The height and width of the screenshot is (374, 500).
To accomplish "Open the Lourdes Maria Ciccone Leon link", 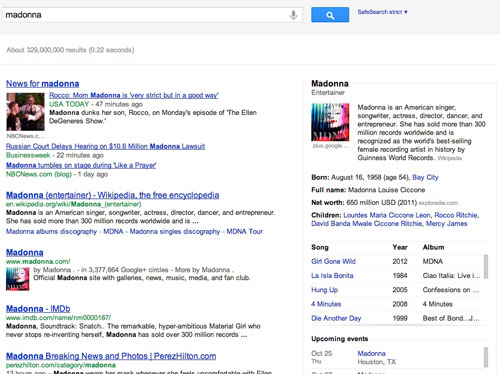I will click(x=387, y=215).
